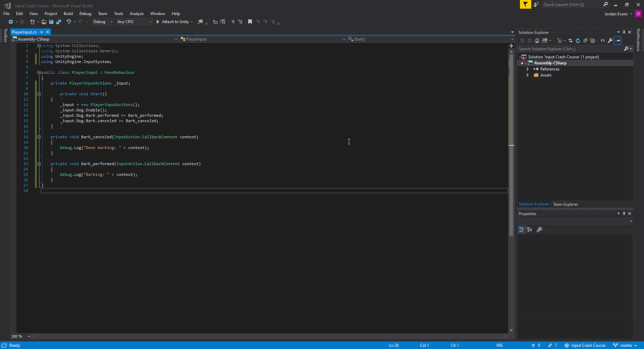Viewport: 644px width, 349px height.
Task: Expand the Assets folder node
Action: 528,75
